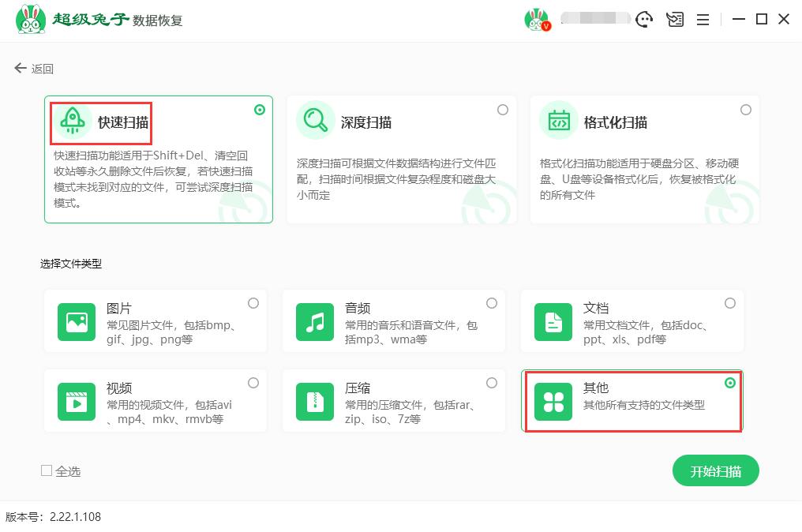The image size is (802, 532).
Task: Click the green document file icon
Action: [x=553, y=322]
